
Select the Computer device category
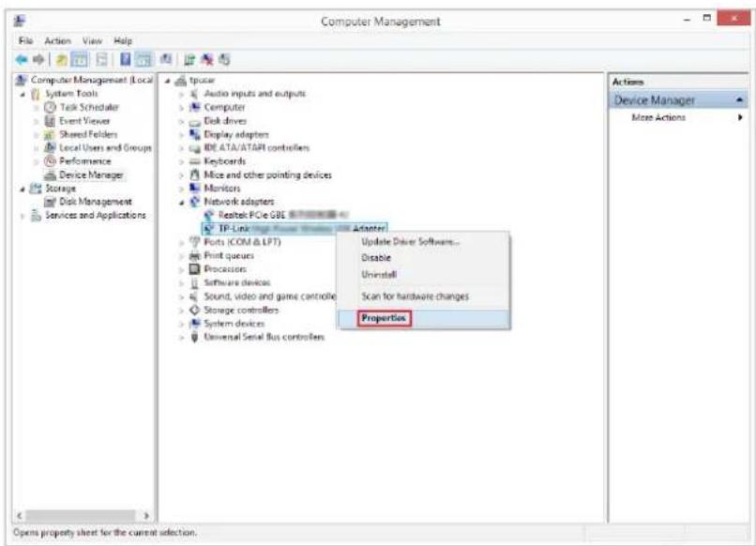pyautogui.click(x=224, y=107)
